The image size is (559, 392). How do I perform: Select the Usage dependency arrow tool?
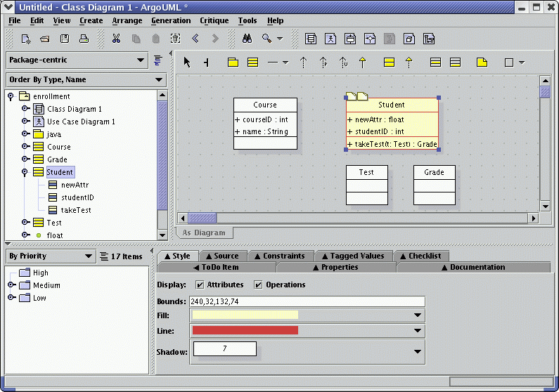point(343,63)
